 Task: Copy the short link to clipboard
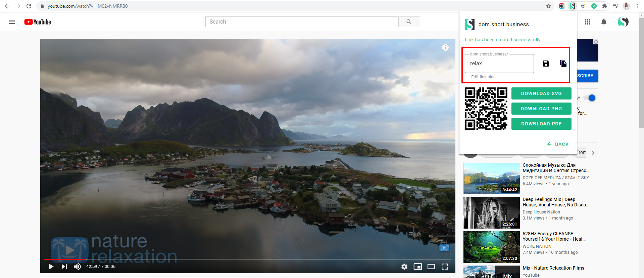point(563,64)
